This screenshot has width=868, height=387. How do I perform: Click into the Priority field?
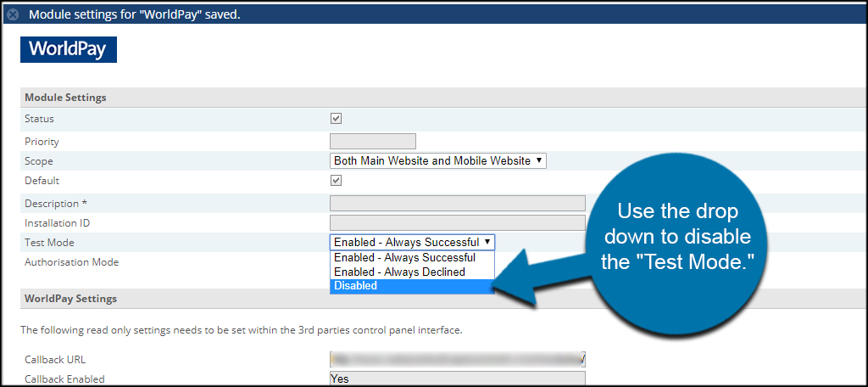(373, 142)
